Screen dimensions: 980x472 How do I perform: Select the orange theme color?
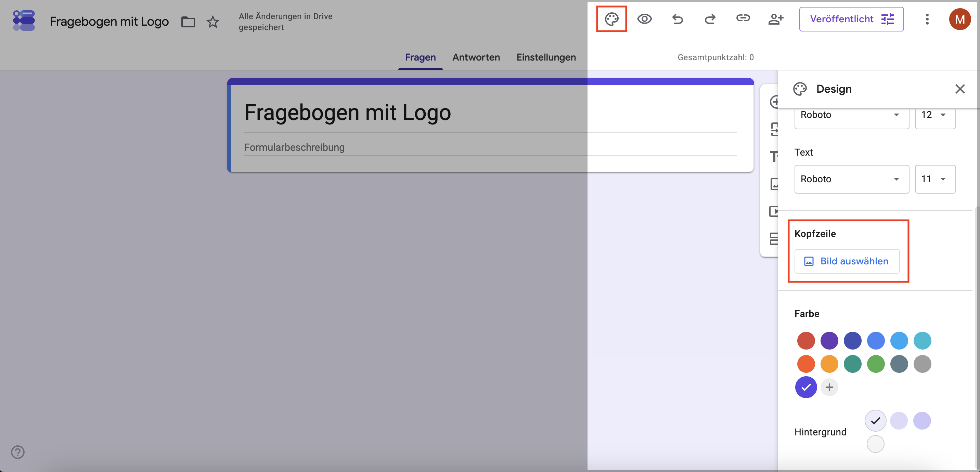tap(829, 364)
